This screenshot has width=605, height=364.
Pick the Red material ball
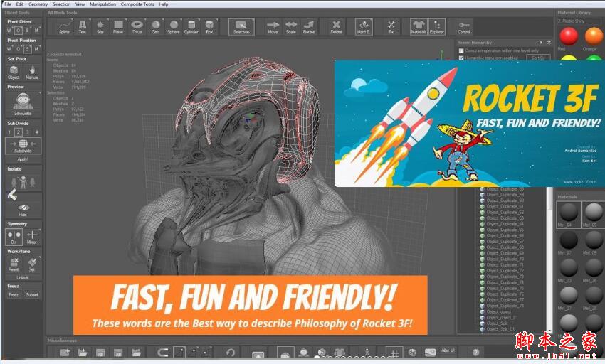coord(569,36)
